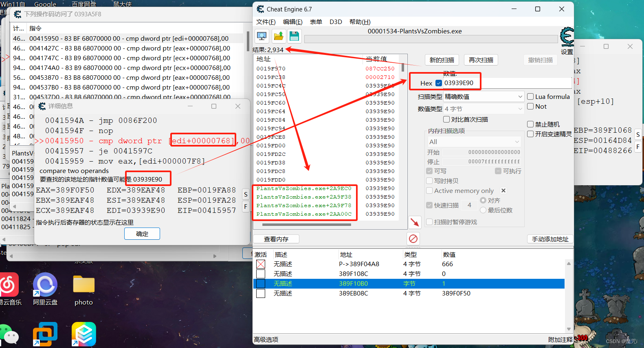Open the process selector monitor icon

(262, 36)
